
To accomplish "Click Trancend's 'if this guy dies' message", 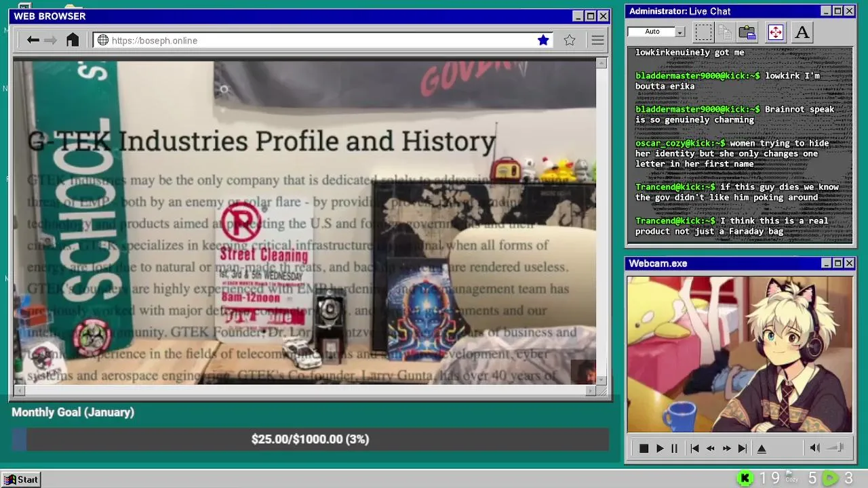I will [x=737, y=192].
